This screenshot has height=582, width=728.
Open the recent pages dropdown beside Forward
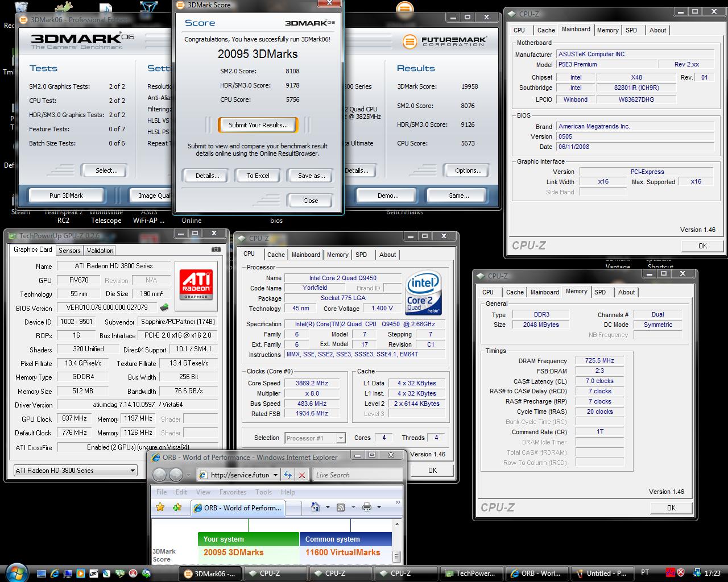[188, 475]
